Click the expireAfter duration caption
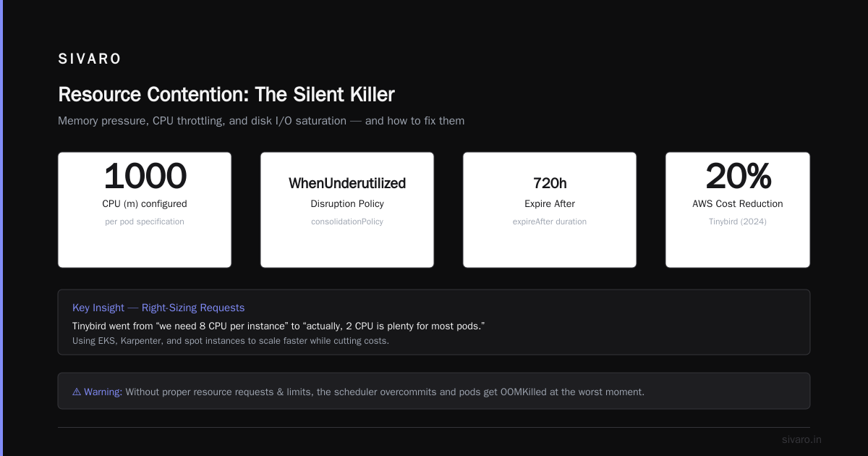This screenshot has width=868, height=456. [550, 221]
